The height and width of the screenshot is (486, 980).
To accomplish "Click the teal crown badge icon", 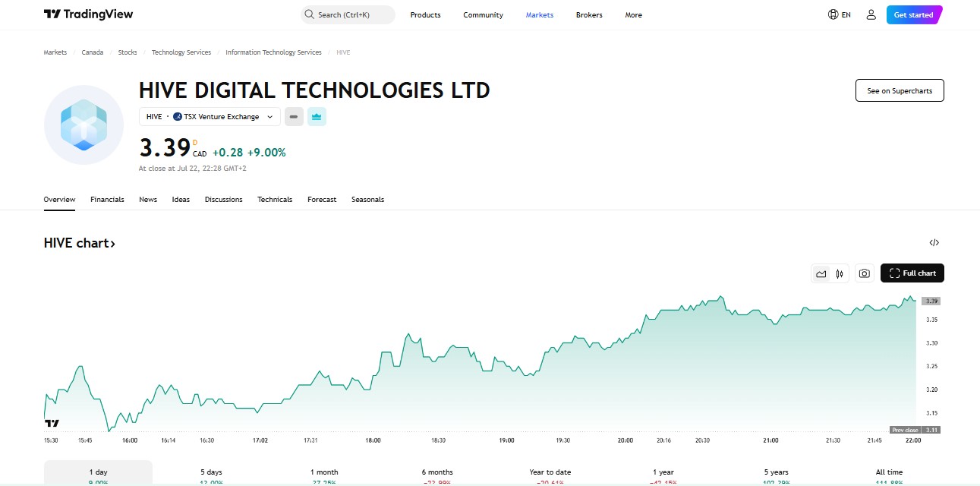I will click(x=317, y=117).
